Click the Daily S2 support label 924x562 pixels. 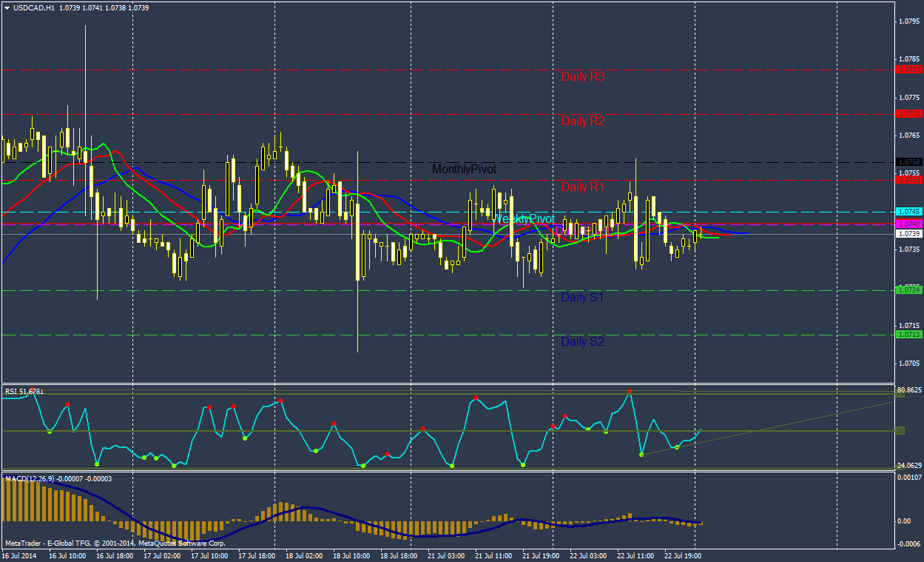[x=582, y=341]
